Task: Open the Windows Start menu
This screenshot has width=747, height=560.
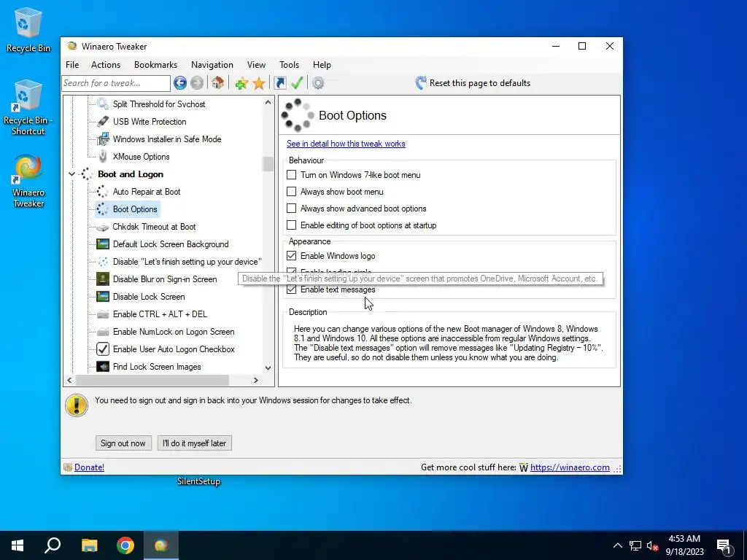Action: tap(18, 545)
